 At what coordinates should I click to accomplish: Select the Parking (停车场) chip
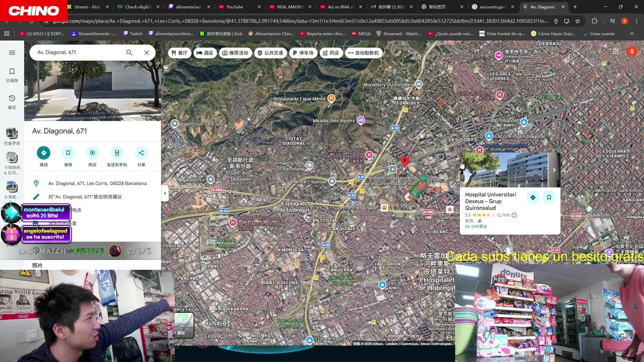tap(303, 53)
